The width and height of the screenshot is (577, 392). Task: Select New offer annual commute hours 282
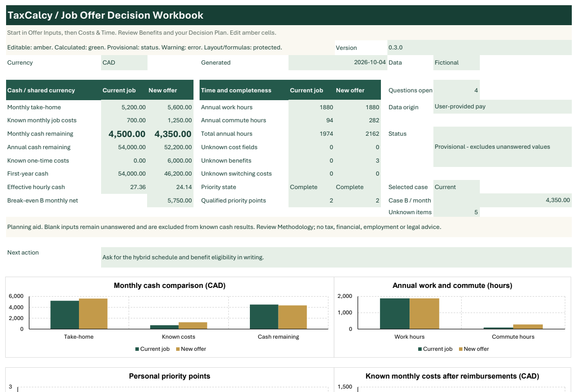tap(357, 120)
